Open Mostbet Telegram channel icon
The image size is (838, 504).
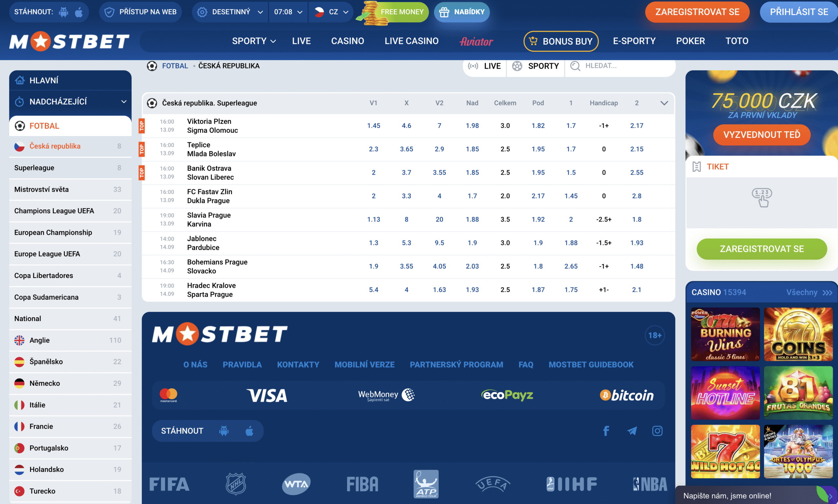(x=632, y=431)
